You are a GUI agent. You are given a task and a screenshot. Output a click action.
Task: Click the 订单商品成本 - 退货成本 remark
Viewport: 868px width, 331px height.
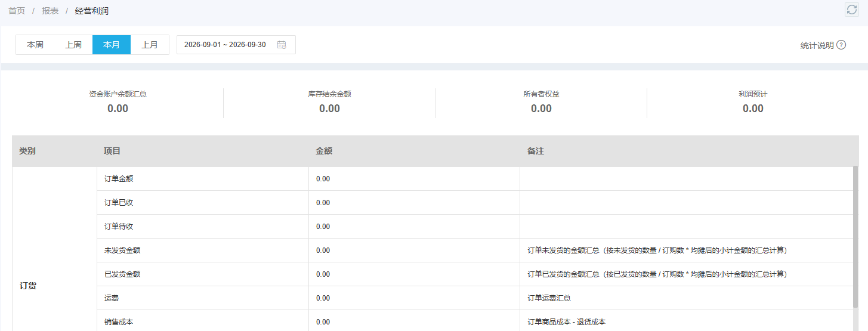tap(567, 322)
